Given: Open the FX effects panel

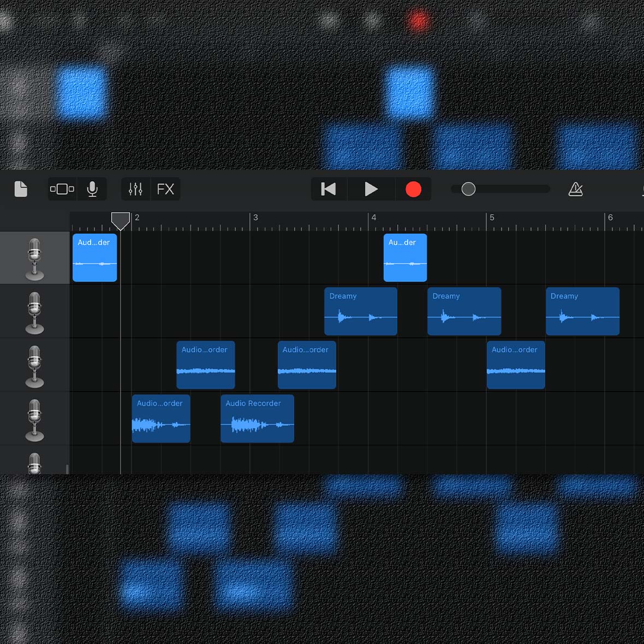Looking at the screenshot, I should (x=165, y=189).
